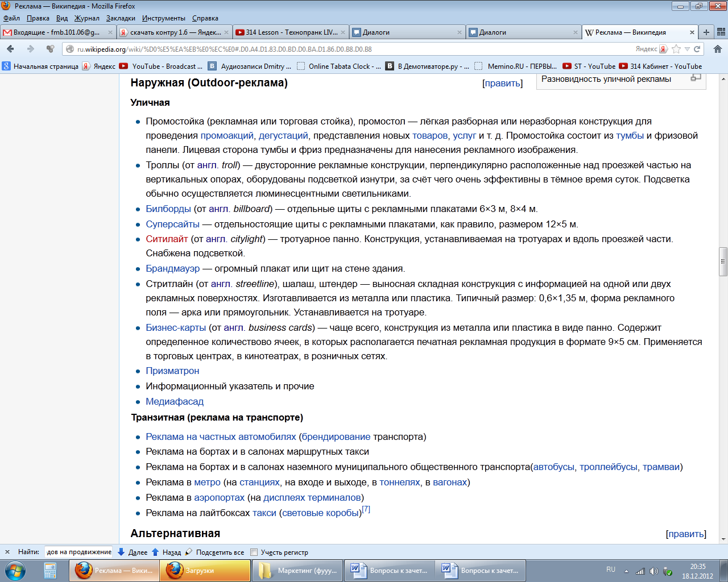728x582 pixels.
Task: Switch to the 314 Lesson YouTube tab
Action: [x=290, y=32]
